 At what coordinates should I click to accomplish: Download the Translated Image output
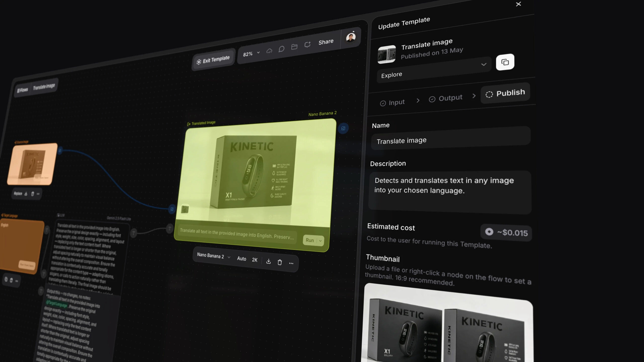(x=268, y=261)
